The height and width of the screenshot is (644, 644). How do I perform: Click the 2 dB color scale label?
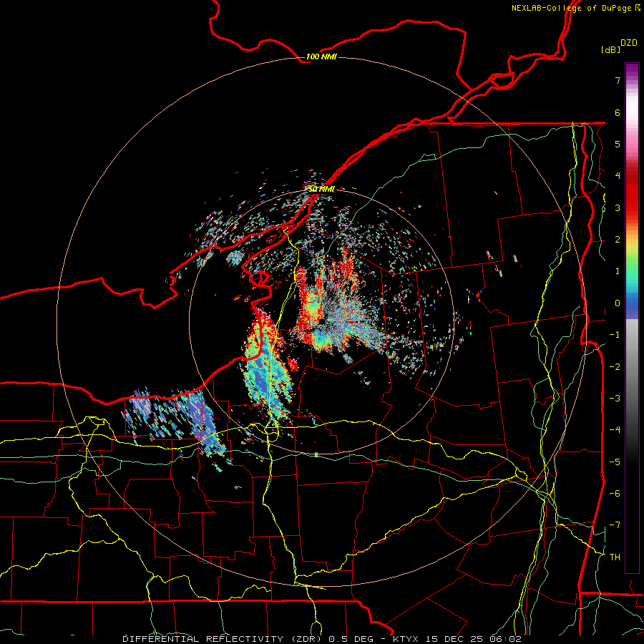[x=618, y=240]
